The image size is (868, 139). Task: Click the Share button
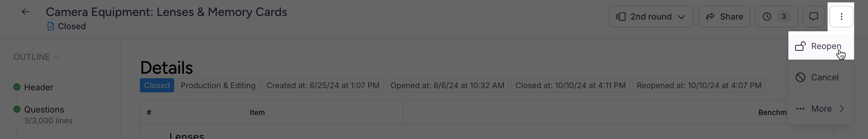tap(724, 17)
